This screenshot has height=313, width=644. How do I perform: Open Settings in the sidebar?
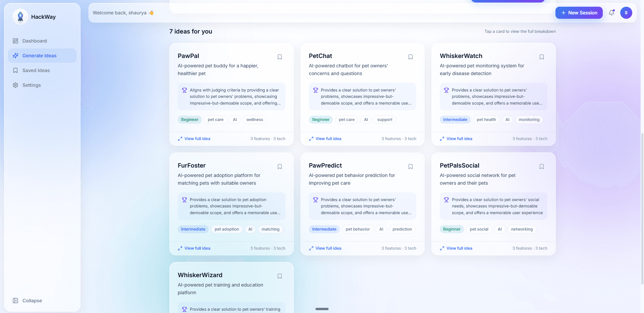tap(42, 85)
